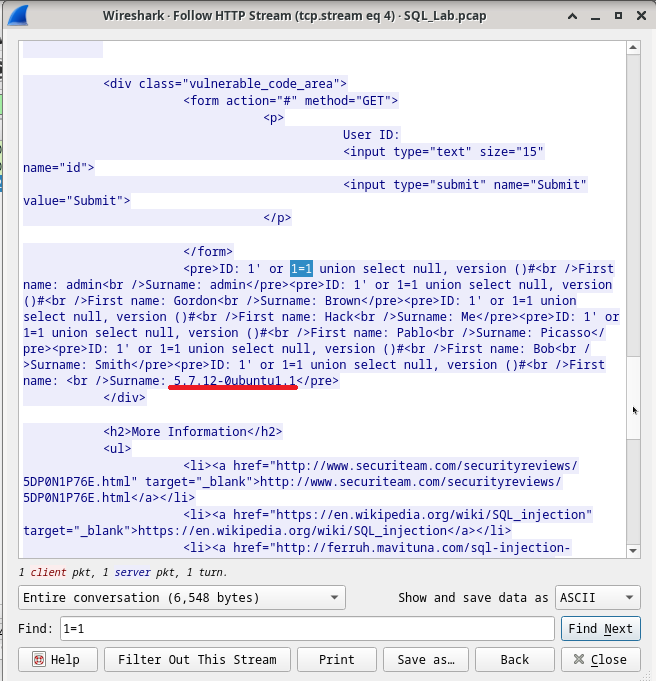Click the Wireshark shark fin icon in title bar
The image size is (656, 681).
[18, 16]
